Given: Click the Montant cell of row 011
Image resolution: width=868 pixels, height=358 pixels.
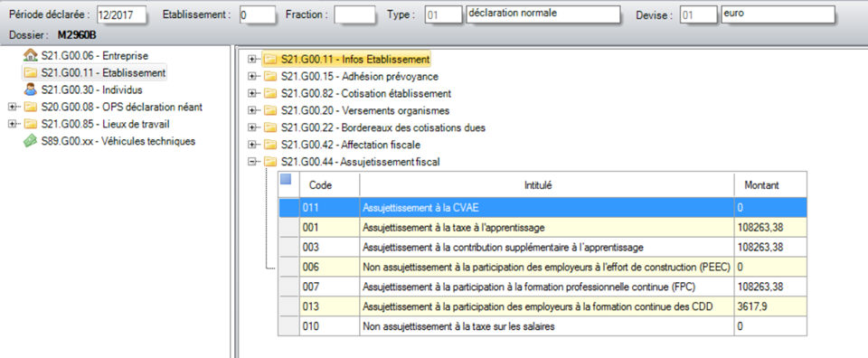Looking at the screenshot, I should 770,208.
